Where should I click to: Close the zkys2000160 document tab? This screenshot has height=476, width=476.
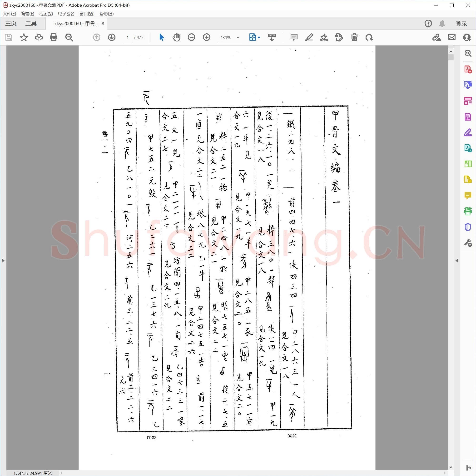click(x=103, y=23)
